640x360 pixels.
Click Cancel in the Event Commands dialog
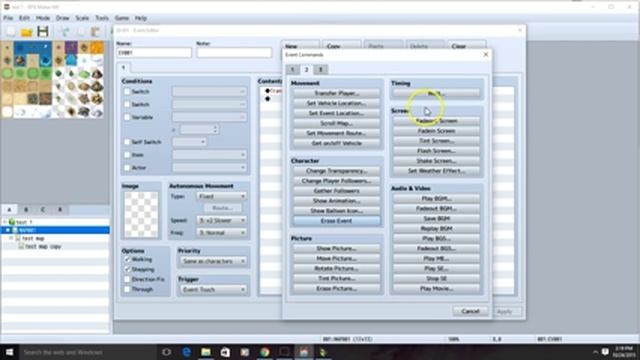coord(470,311)
